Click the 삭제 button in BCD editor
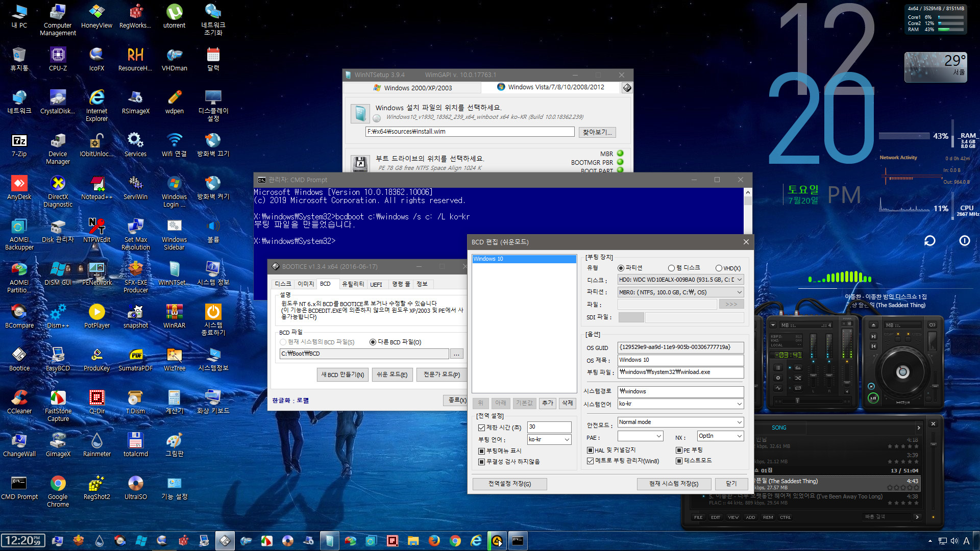 click(x=567, y=403)
